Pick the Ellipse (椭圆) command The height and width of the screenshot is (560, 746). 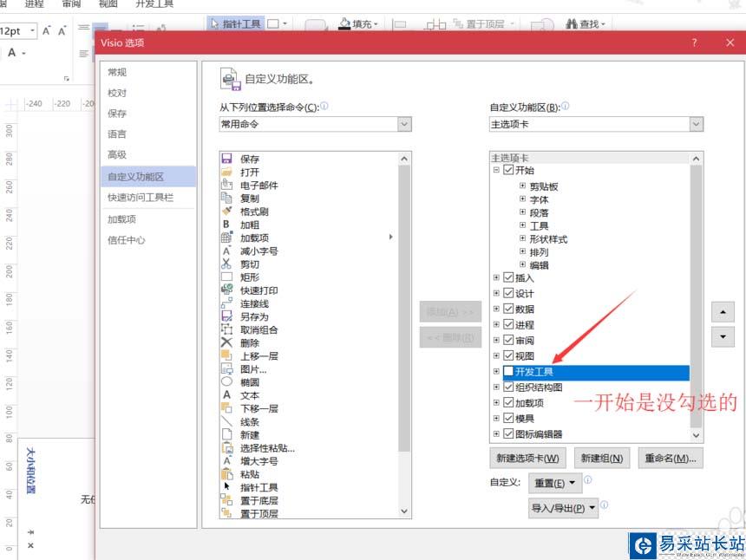point(250,382)
